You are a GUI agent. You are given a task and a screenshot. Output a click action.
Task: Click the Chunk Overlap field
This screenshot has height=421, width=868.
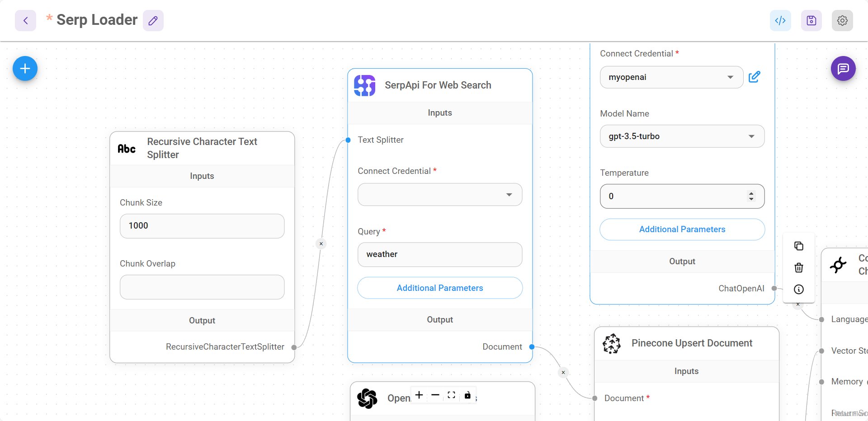click(x=202, y=287)
